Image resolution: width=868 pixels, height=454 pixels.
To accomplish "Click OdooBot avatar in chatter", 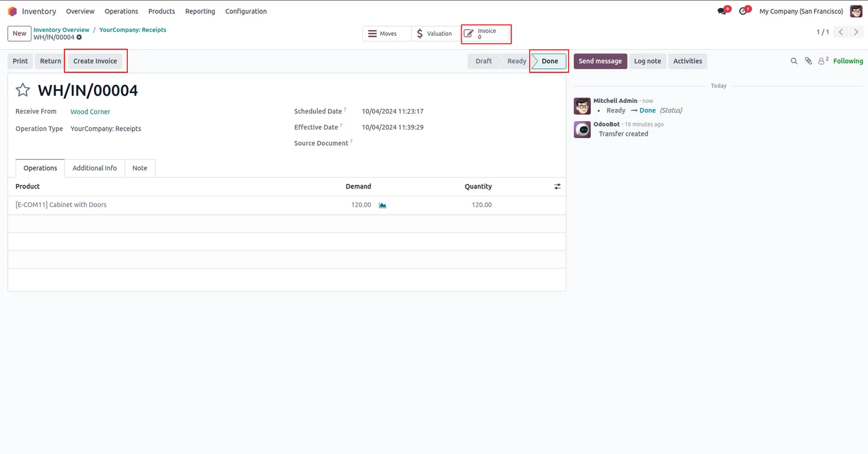I will point(582,129).
